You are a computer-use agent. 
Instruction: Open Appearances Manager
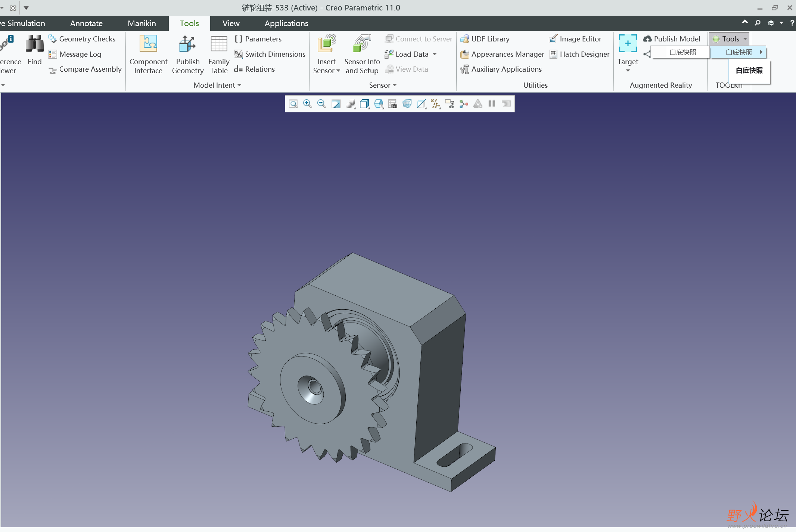(x=502, y=54)
